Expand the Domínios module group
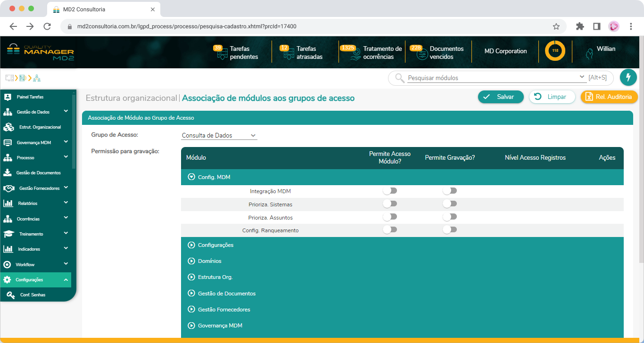This screenshot has height=343, width=644. 191,261
